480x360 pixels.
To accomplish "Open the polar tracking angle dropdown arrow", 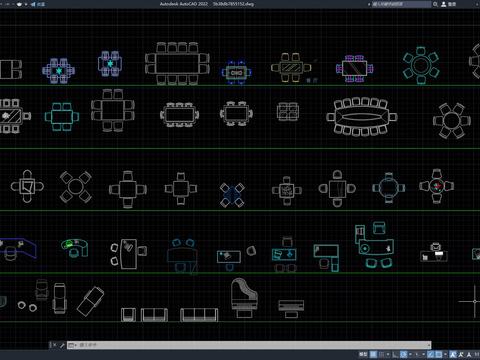I will coord(410,354).
